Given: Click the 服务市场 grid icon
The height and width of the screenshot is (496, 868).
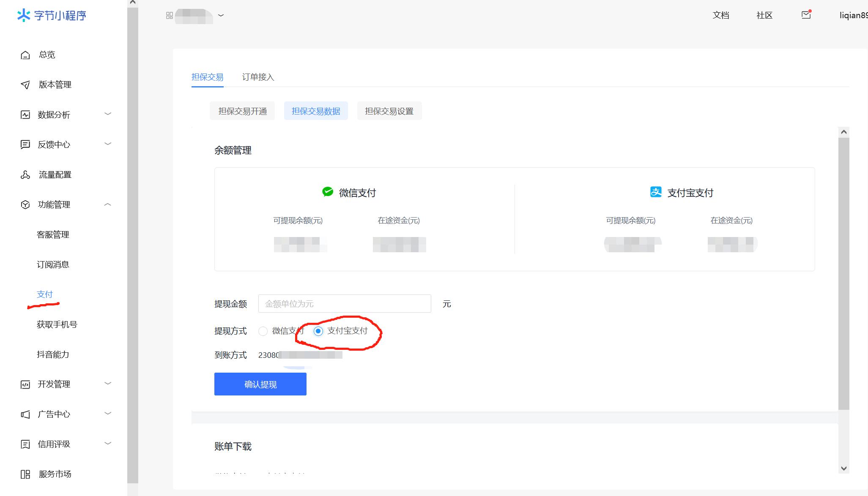Looking at the screenshot, I should pos(25,474).
